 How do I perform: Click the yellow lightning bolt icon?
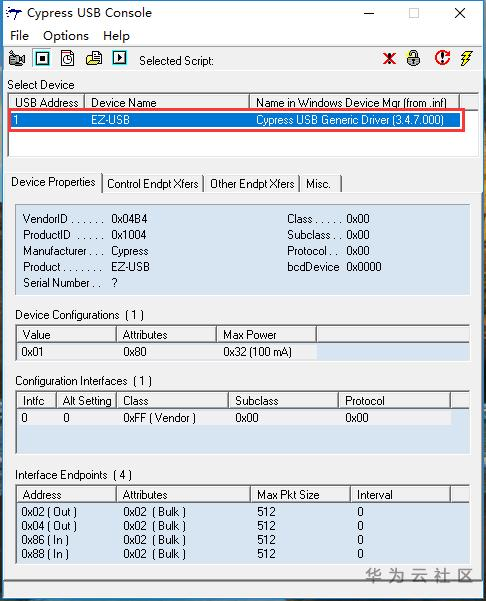466,58
